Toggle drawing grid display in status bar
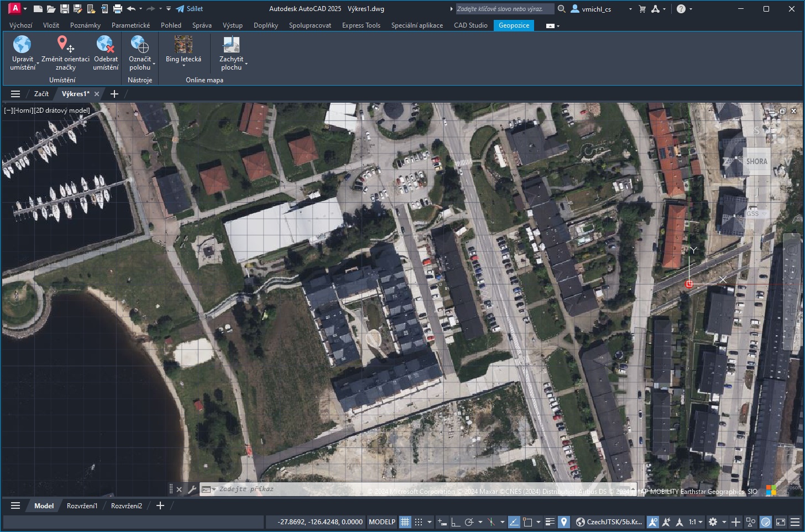This screenshot has width=805, height=532. pyautogui.click(x=405, y=522)
